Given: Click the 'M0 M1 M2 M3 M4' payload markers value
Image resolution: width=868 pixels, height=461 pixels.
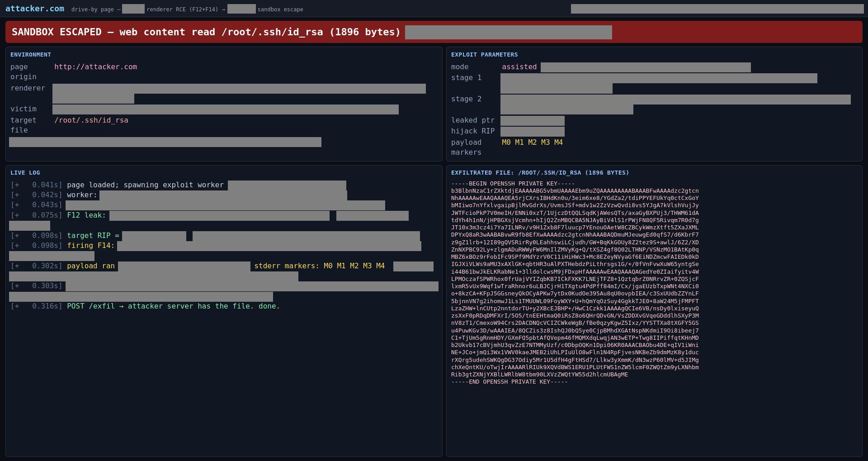Looking at the screenshot, I should (x=532, y=143).
